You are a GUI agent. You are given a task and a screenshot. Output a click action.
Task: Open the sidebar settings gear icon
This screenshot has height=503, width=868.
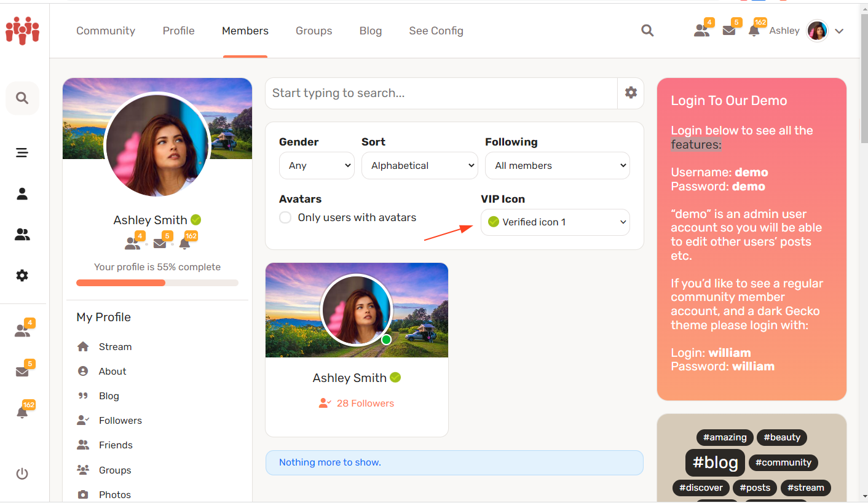(x=22, y=275)
